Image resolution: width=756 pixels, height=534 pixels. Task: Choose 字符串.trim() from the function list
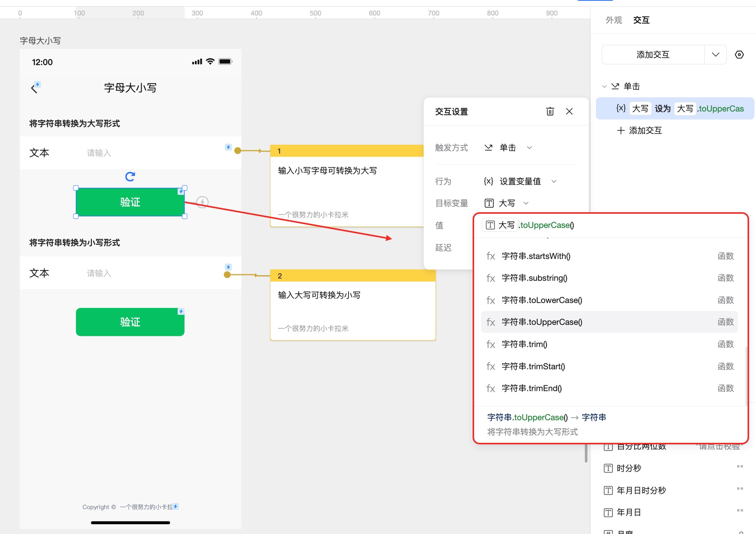[524, 344]
